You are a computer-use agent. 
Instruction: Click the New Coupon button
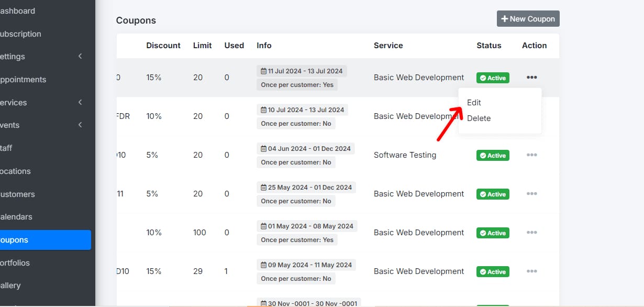click(528, 19)
